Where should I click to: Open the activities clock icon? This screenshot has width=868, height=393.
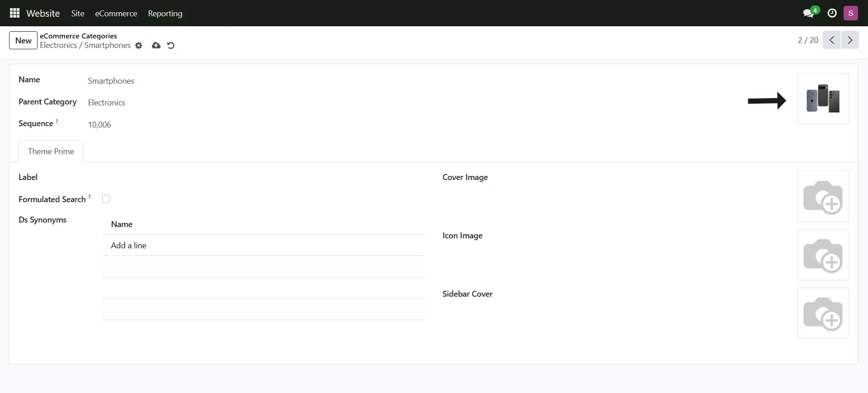coord(832,13)
